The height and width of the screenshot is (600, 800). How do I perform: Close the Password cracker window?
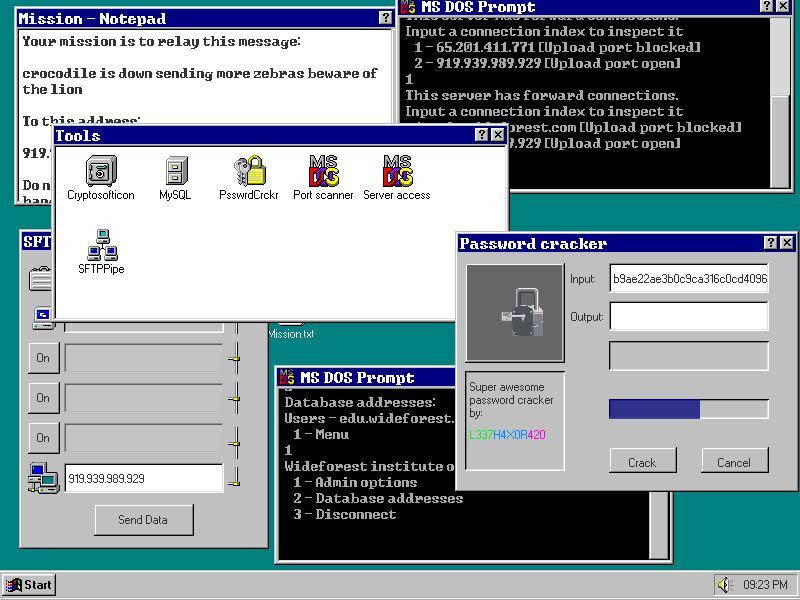pos(787,243)
